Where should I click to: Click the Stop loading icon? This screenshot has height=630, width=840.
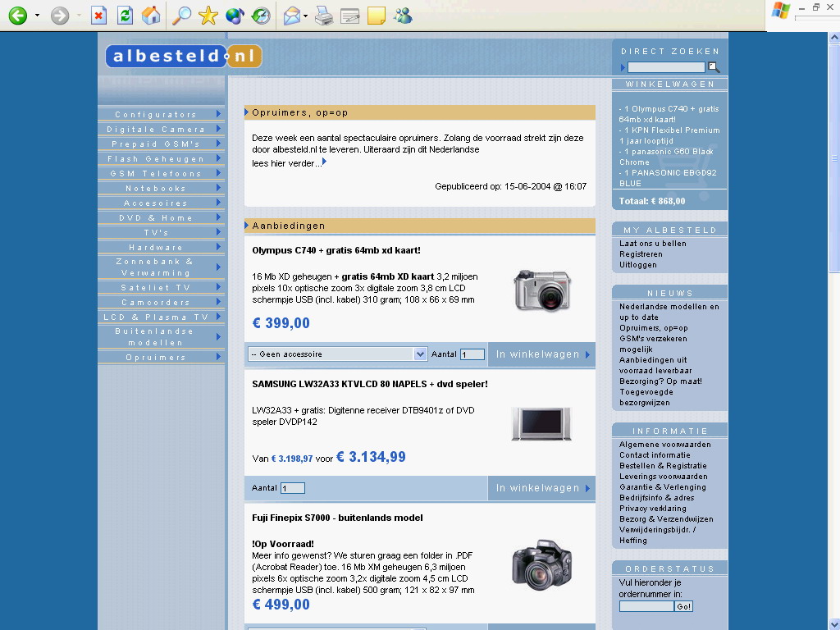98,16
